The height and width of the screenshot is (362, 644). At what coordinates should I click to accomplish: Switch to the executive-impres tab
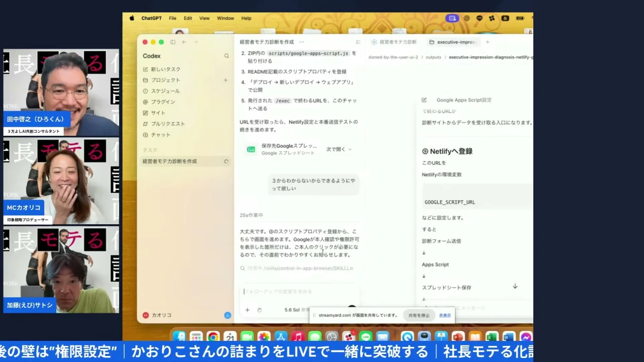pos(452,42)
